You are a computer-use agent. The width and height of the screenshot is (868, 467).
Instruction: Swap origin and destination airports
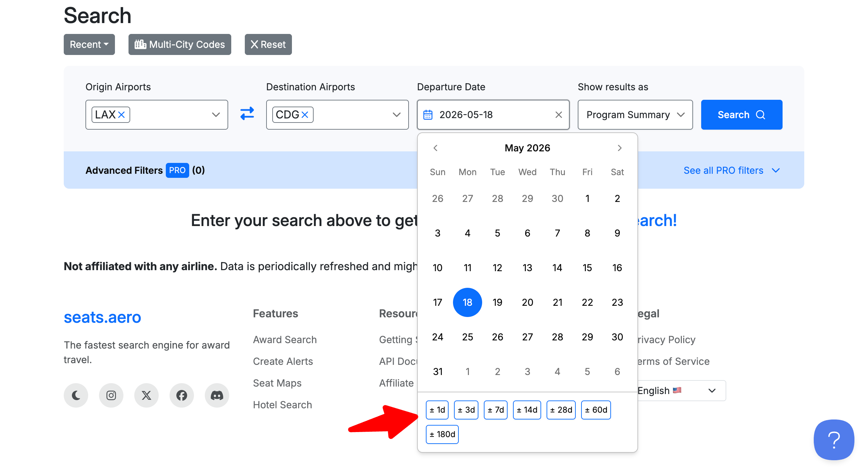click(x=247, y=114)
